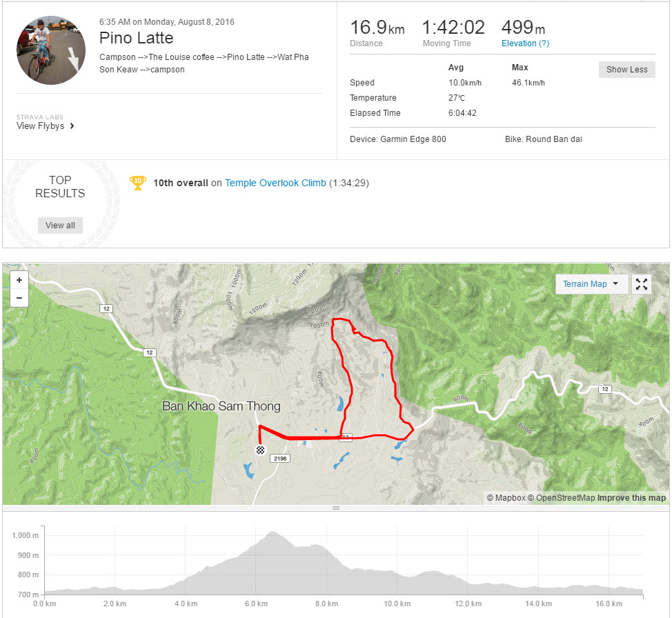Screen dimensions: 672x618
Task: Open the Temple Overlook Climb segment link
Action: click(x=275, y=183)
